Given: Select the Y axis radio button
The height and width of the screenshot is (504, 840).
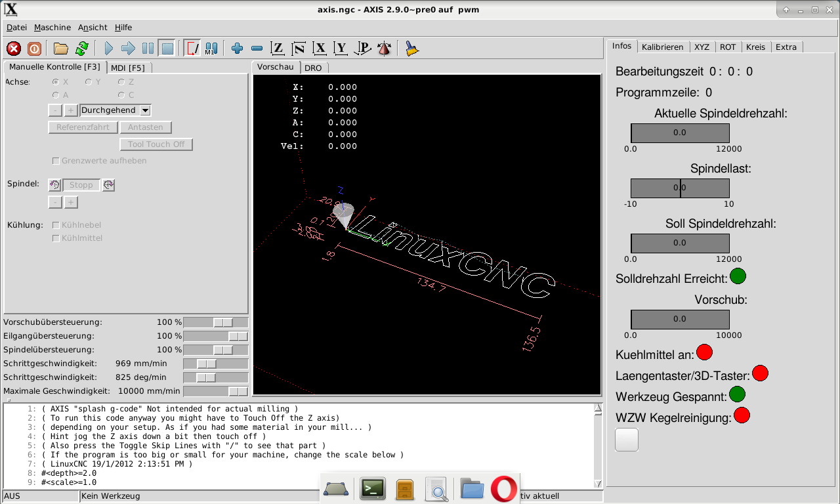Looking at the screenshot, I should tap(89, 82).
